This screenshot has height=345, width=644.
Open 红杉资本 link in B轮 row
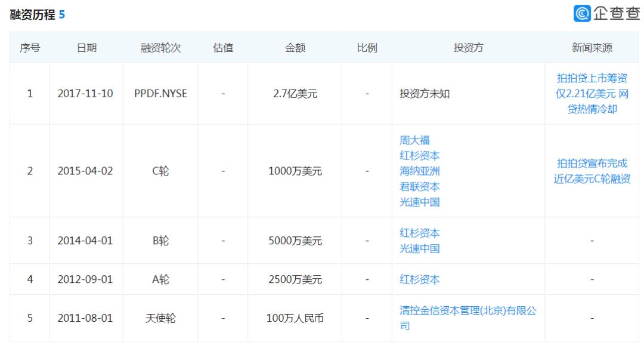tap(422, 232)
